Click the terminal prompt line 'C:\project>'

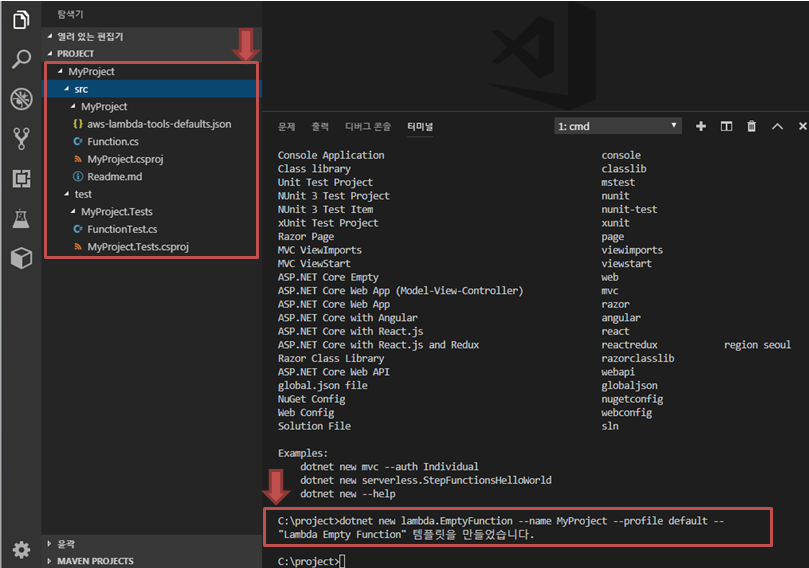click(311, 561)
